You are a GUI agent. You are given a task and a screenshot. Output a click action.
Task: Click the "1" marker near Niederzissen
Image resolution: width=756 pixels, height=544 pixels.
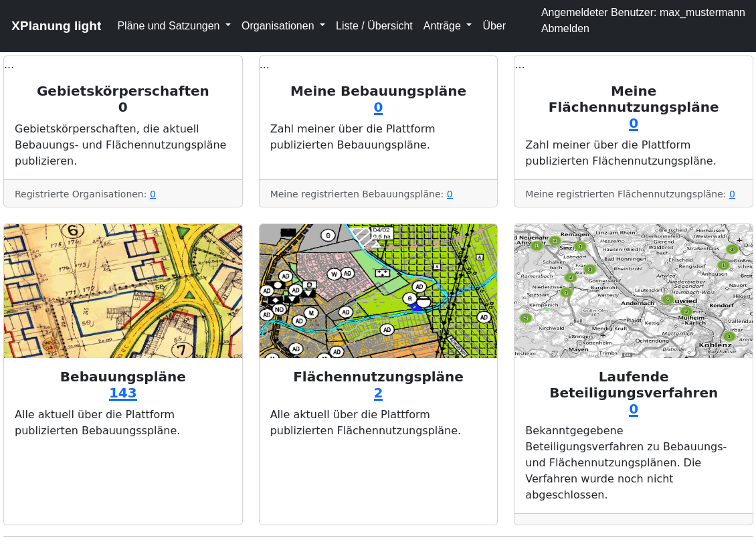pos(566,292)
